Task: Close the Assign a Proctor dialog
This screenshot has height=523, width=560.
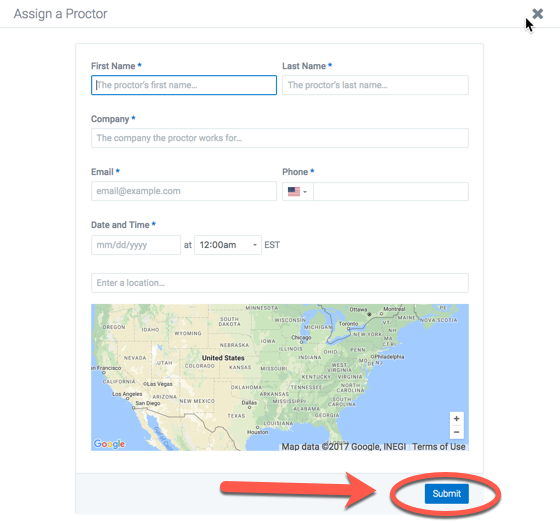Action: pyautogui.click(x=538, y=14)
